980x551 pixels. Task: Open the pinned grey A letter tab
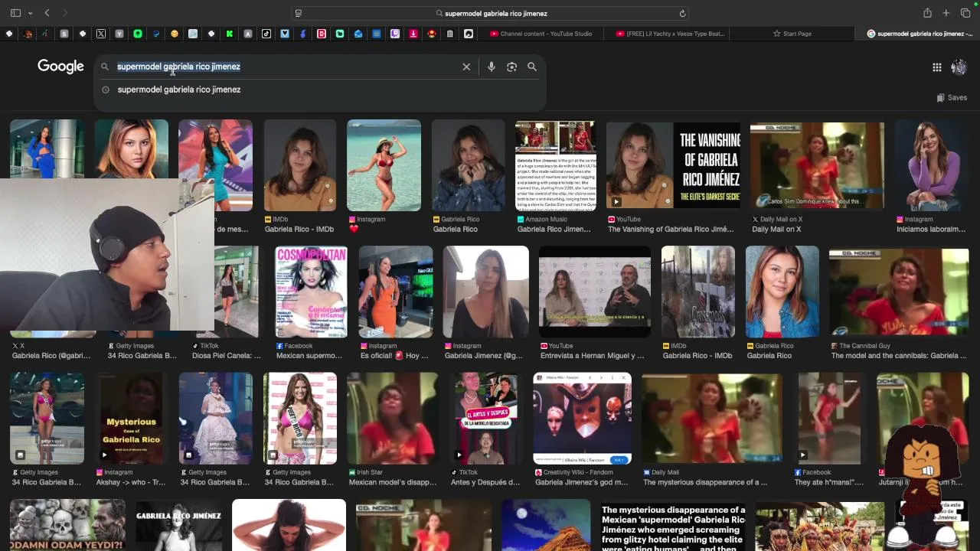248,34
